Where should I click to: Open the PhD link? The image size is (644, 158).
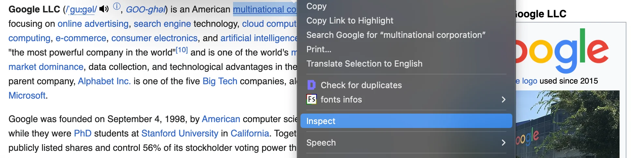83,134
